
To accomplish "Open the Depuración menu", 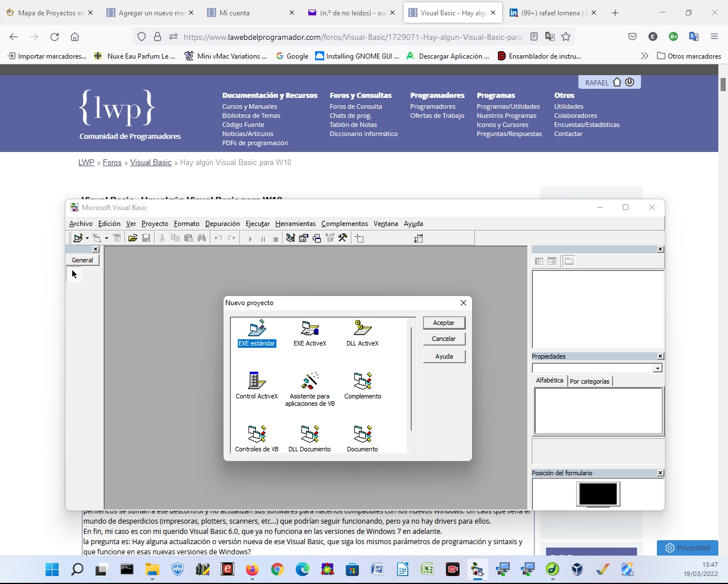I will coord(222,224).
